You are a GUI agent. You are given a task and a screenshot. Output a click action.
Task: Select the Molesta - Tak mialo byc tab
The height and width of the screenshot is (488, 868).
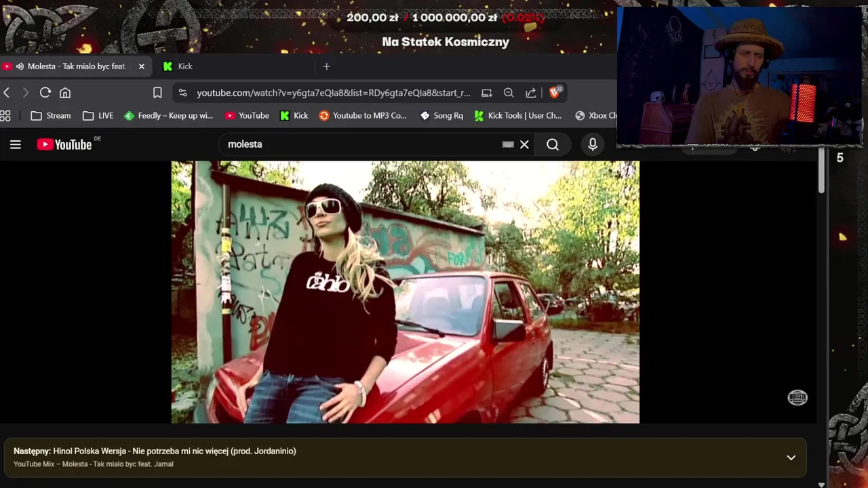click(x=77, y=66)
